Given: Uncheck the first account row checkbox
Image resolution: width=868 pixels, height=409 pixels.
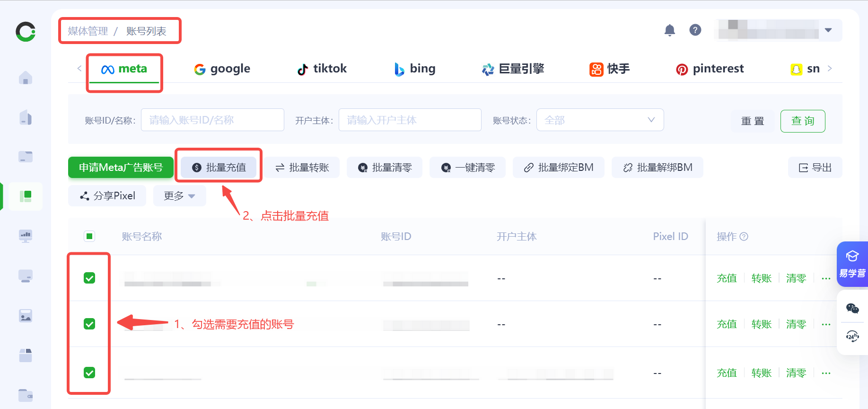Looking at the screenshot, I should click(89, 278).
